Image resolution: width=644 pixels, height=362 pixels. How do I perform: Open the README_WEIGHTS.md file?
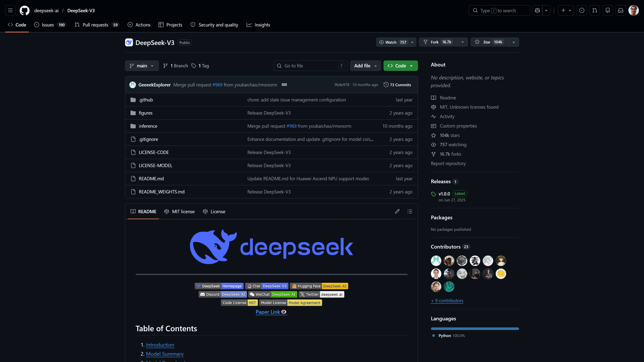(x=161, y=192)
